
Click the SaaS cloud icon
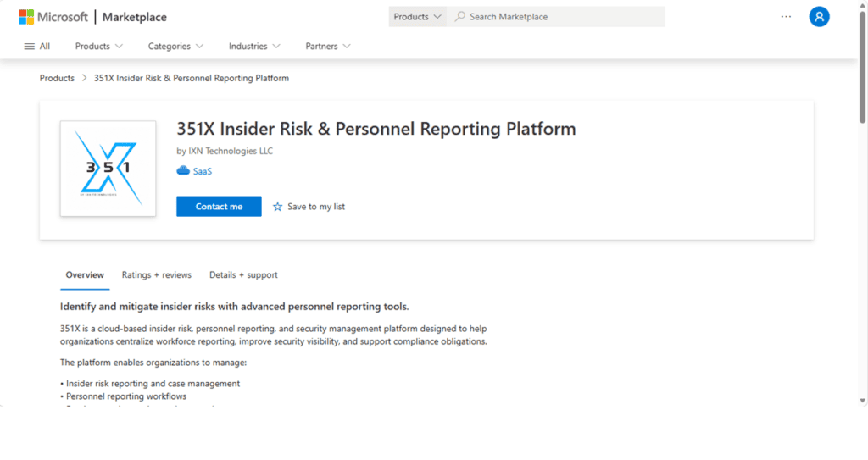click(183, 171)
